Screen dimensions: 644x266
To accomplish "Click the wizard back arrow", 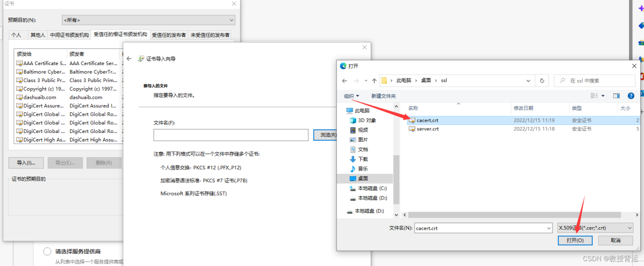I will click(x=129, y=59).
